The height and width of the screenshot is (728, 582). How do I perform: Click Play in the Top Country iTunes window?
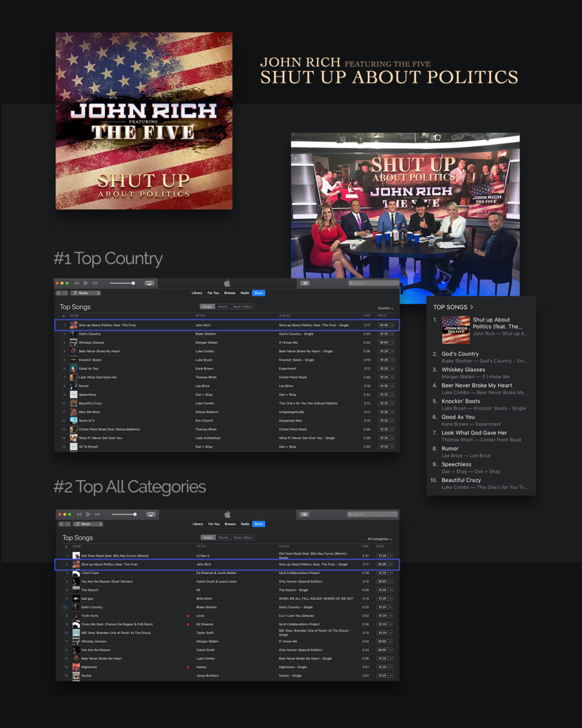(x=86, y=283)
